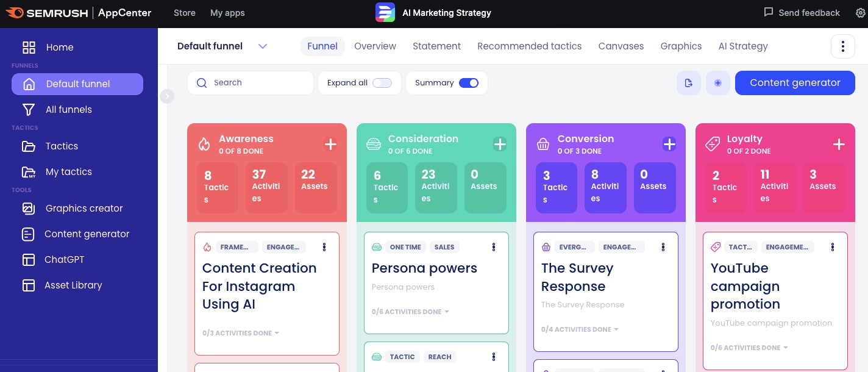Click the blue Content generator button
This screenshot has height=372, width=868.
click(x=795, y=83)
